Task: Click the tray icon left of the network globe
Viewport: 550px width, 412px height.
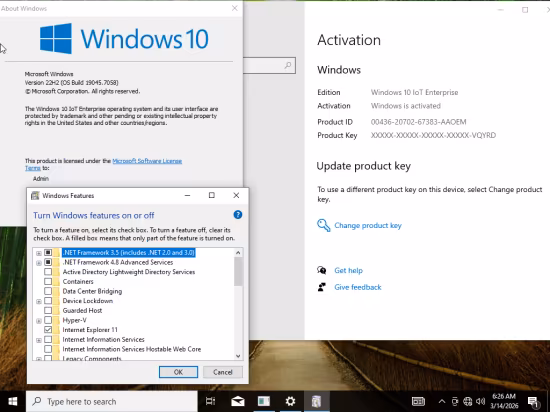Action: click(x=455, y=401)
